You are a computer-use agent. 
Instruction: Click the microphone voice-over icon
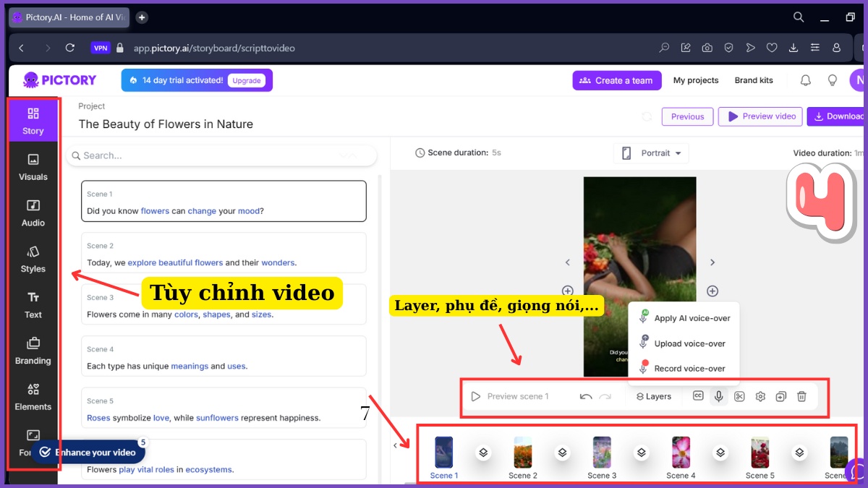718,396
